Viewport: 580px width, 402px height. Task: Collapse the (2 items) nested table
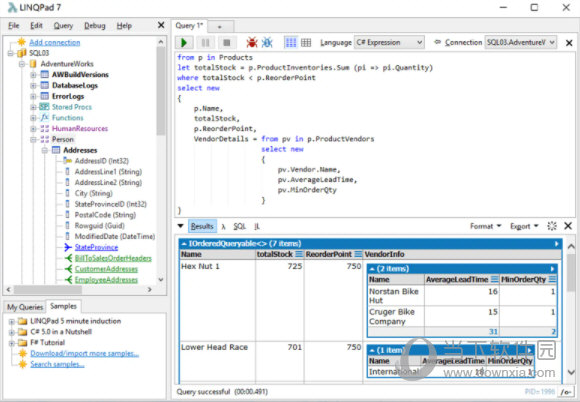click(372, 269)
